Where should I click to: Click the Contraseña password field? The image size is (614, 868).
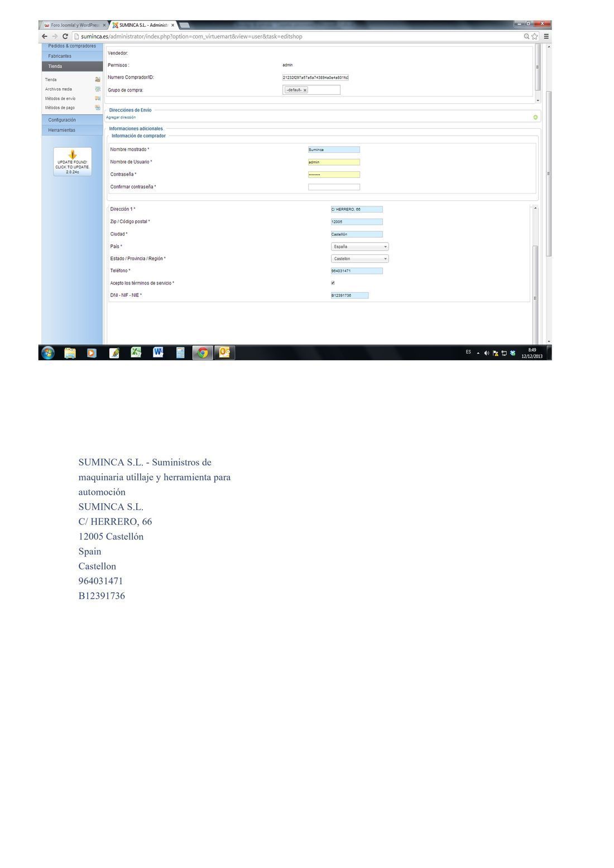coord(334,175)
